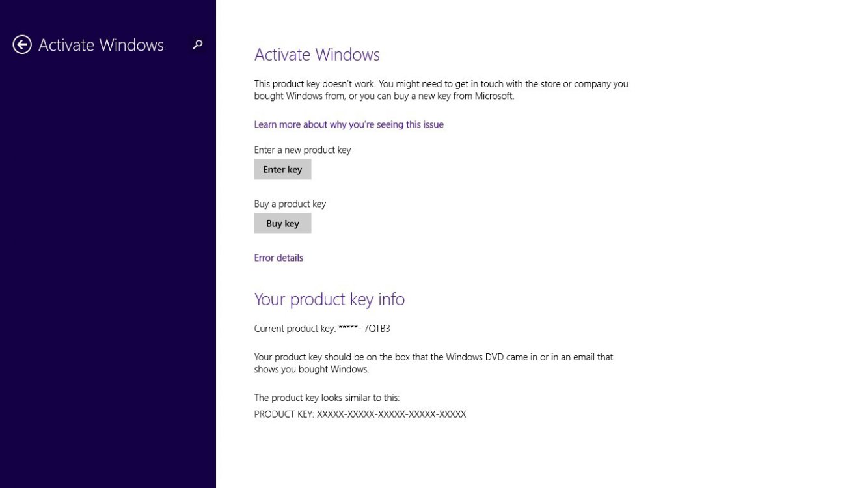Select the sample 'PRODUCT KEY: XXXXX-XXXXX...' text
868x488 pixels.
pos(360,414)
